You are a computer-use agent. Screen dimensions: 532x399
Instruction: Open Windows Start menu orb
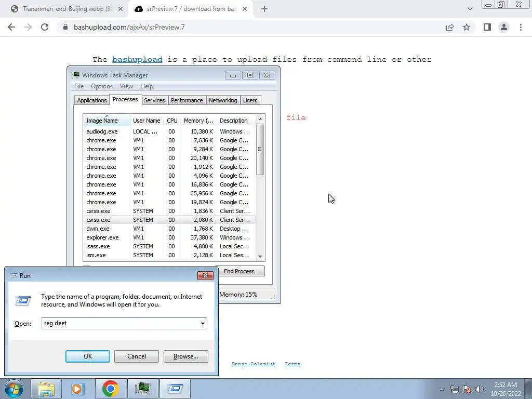[14, 389]
